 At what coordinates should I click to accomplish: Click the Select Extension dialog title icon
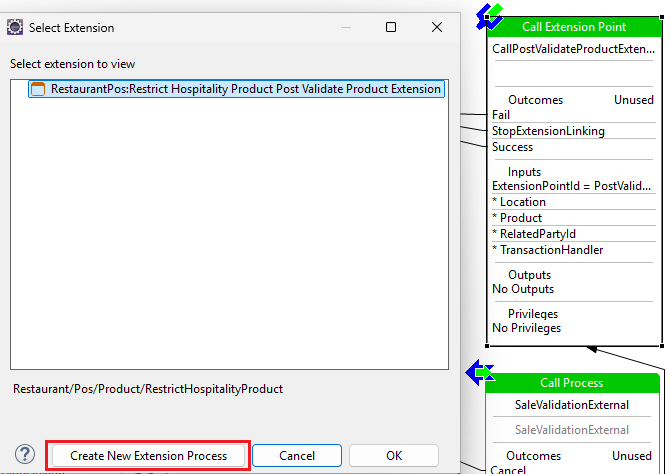(x=15, y=27)
